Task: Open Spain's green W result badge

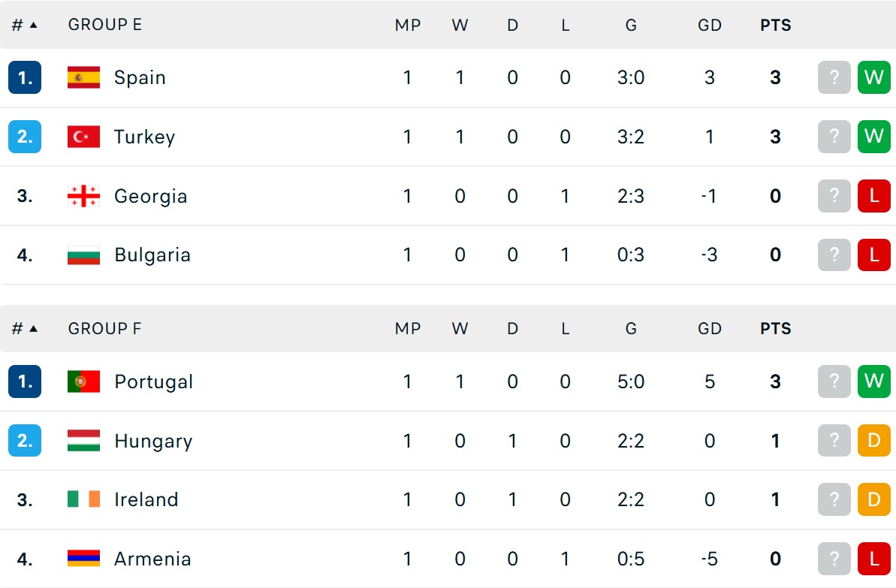Action: pos(873,77)
